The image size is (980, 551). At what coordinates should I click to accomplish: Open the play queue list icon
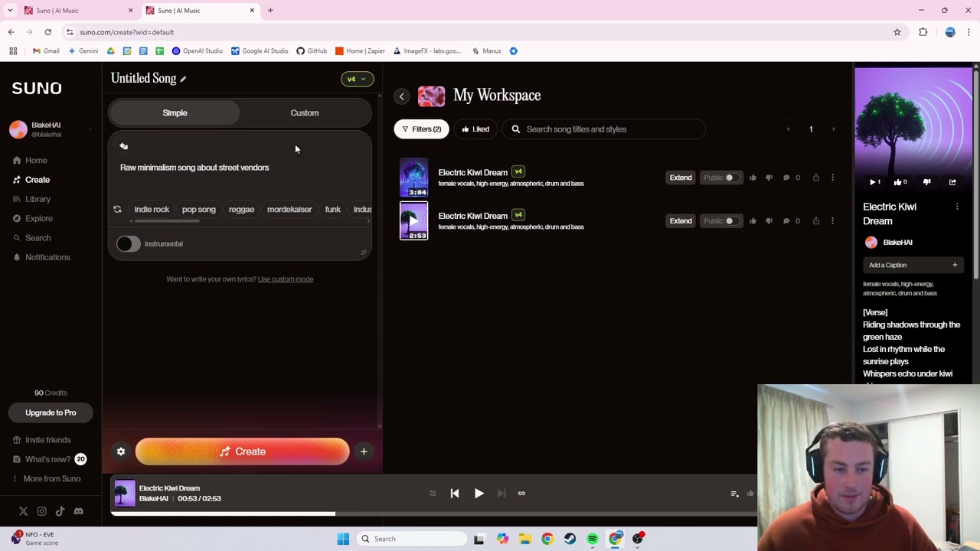[734, 494]
